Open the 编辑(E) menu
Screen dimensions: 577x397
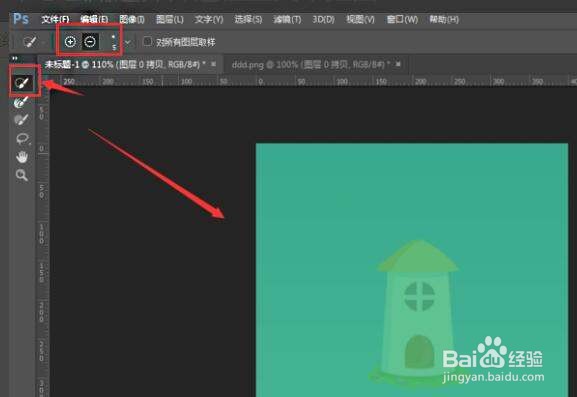tap(94, 19)
